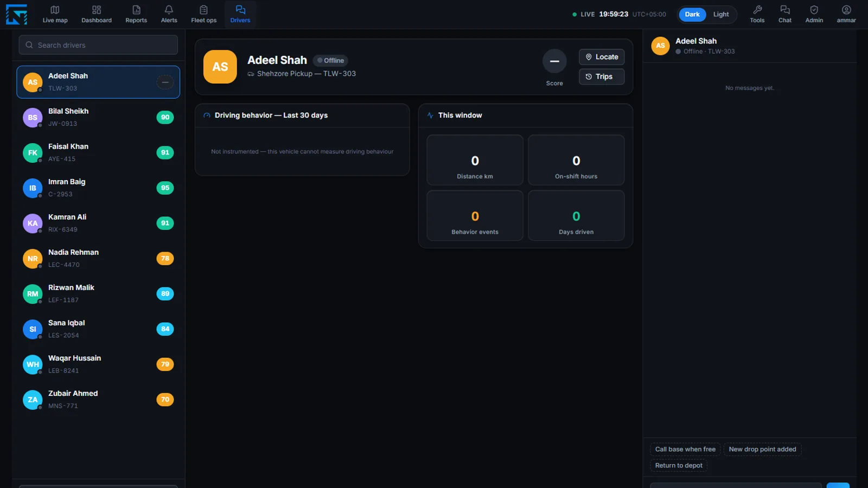Click the RM avatar for Rizwan Malik
Viewport: 868px width, 488px height.
point(33,293)
